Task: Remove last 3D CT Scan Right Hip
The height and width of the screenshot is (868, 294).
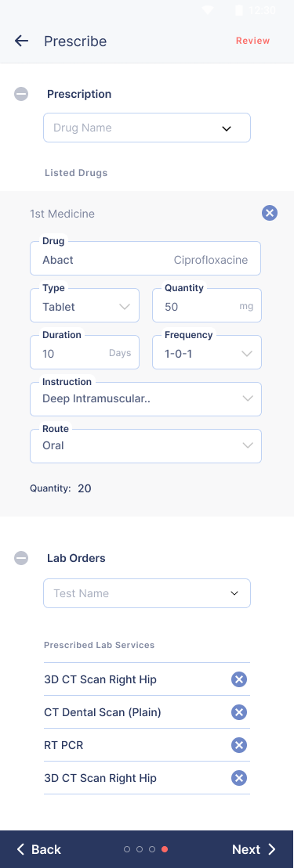Action: (x=238, y=778)
